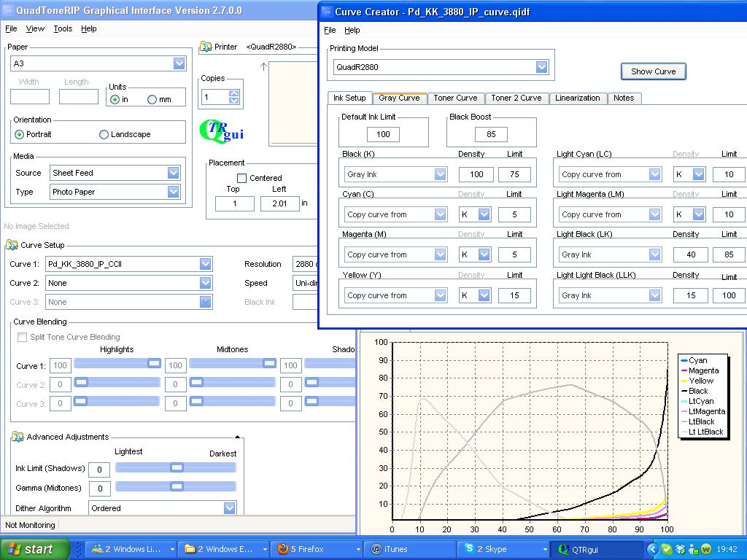
Task: Open the Curve 1 dropdown
Action: [x=205, y=264]
